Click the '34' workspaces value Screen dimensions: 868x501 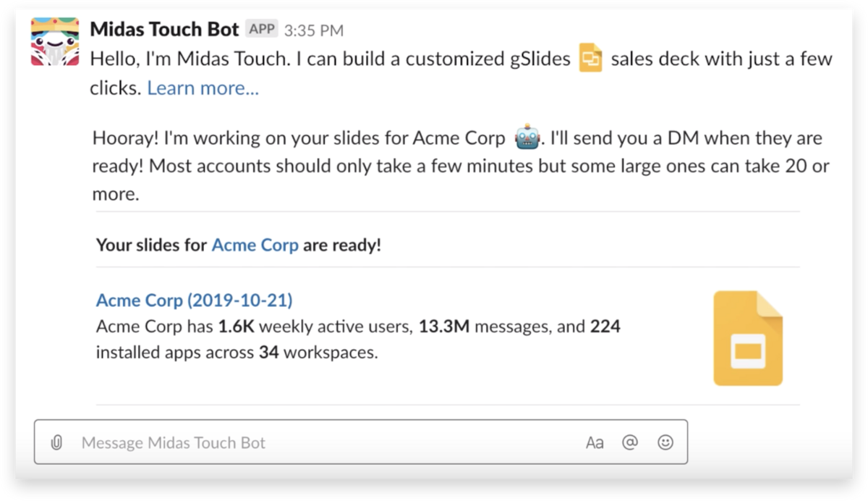point(269,354)
